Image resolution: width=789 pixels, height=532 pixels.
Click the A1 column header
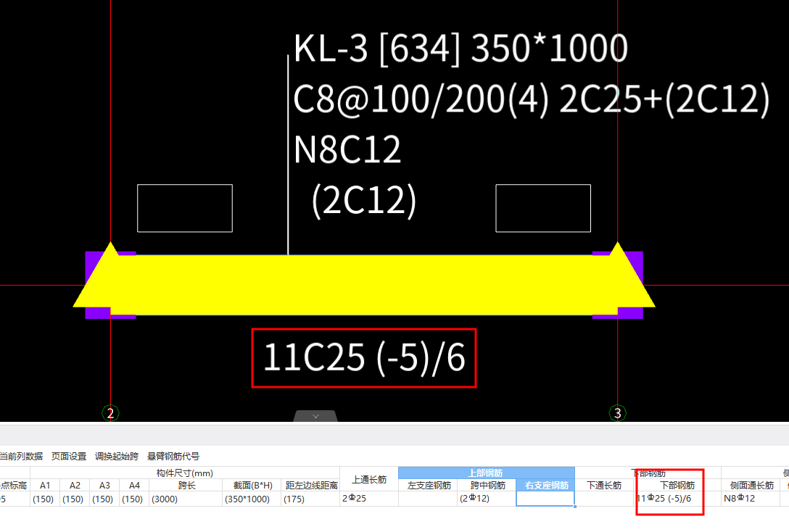pos(45,485)
